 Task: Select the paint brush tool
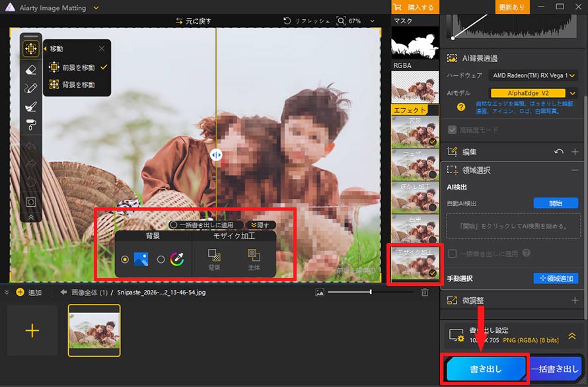click(x=31, y=107)
